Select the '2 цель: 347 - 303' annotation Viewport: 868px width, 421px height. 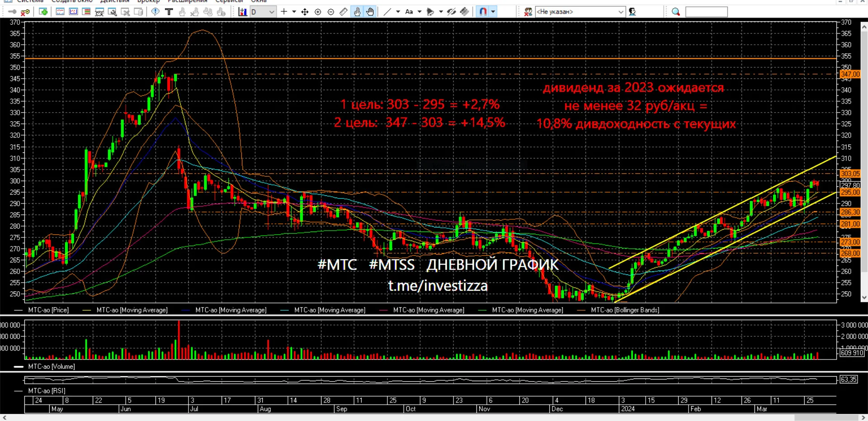420,123
